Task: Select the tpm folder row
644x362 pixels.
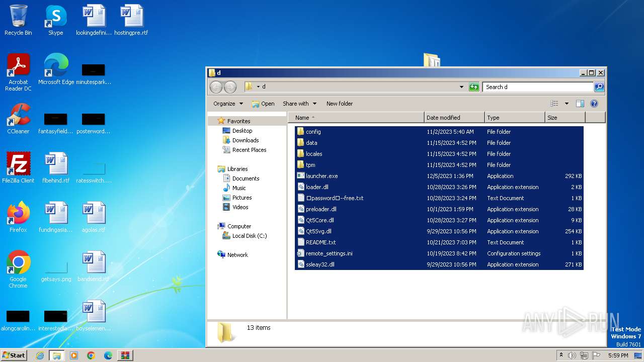Action: pyautogui.click(x=438, y=165)
